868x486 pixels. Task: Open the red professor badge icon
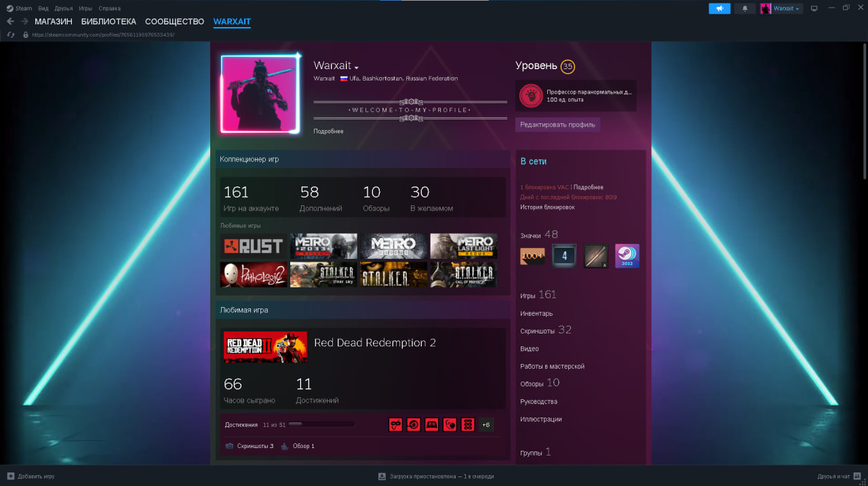coord(531,96)
